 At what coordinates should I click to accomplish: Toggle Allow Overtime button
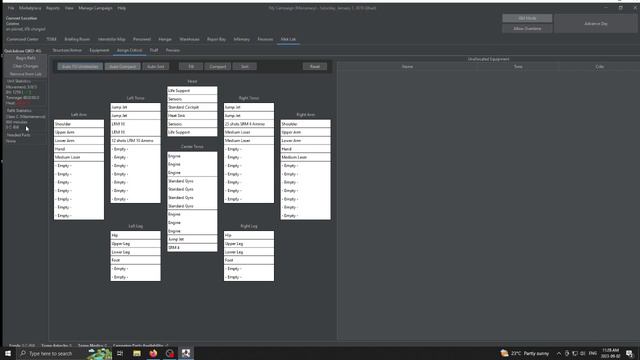click(x=527, y=29)
